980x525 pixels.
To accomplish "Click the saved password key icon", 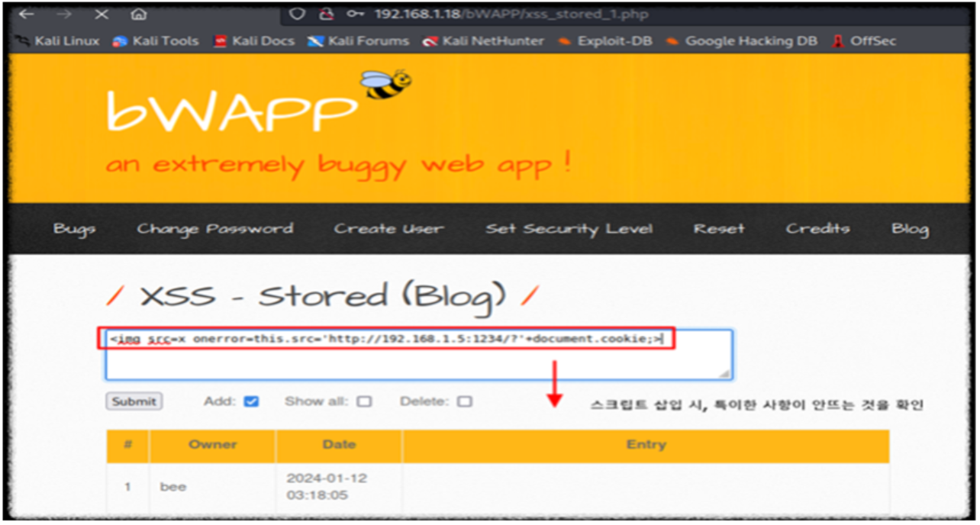I will click(355, 14).
